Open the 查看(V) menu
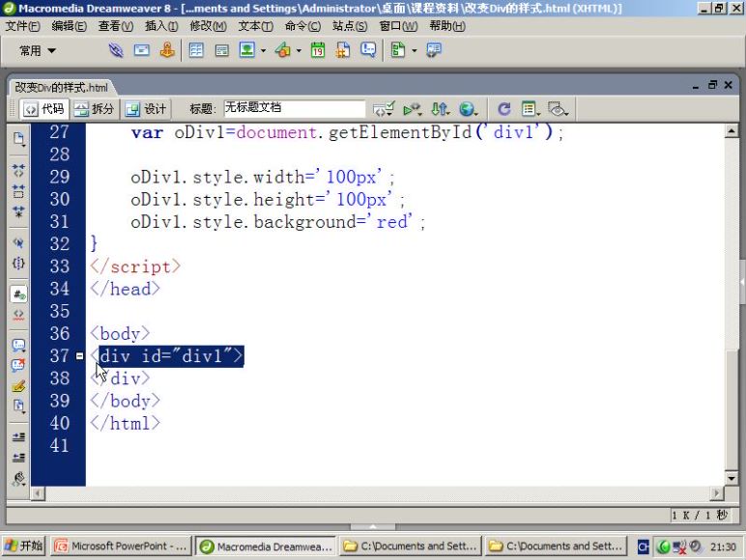746x560 pixels. 116,26
